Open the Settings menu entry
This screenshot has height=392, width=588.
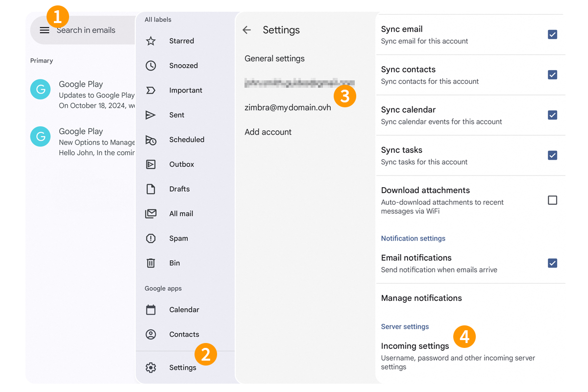click(x=182, y=367)
